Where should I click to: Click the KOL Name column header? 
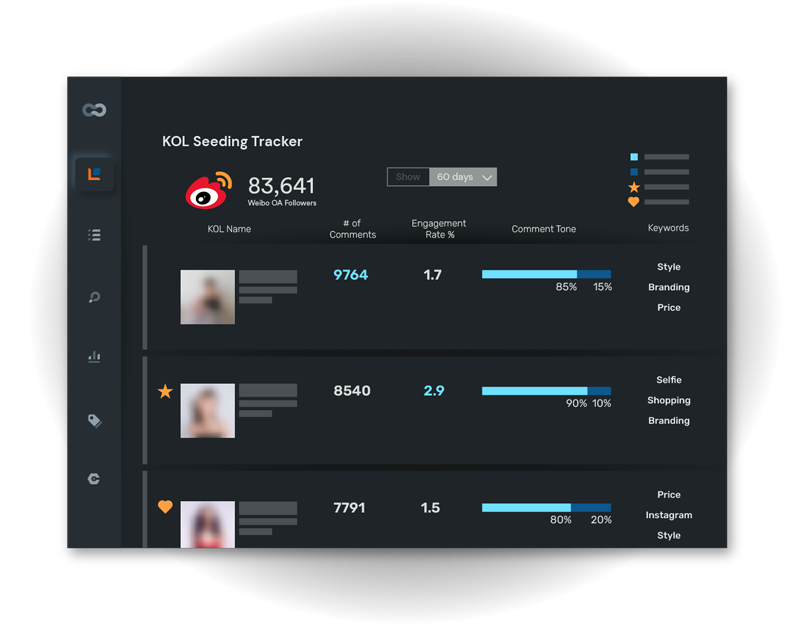229,229
